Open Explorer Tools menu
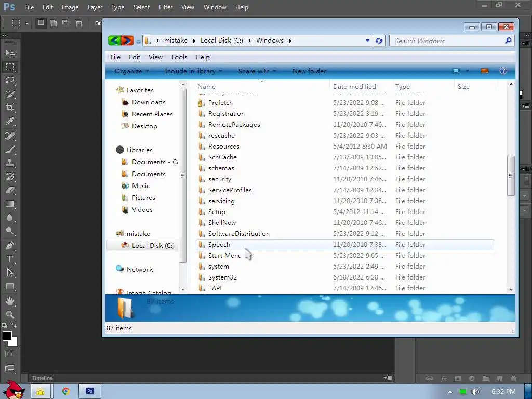Viewport: 532px width, 399px height. [x=179, y=57]
